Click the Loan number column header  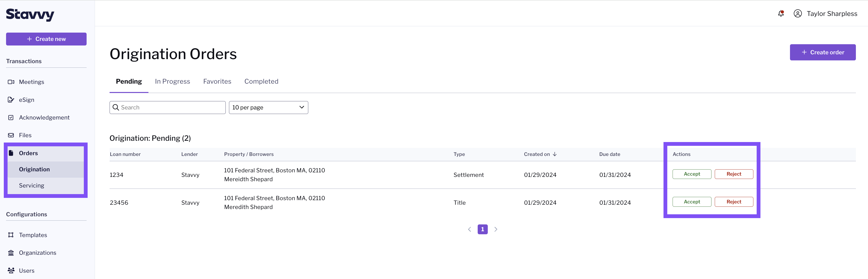[125, 154]
